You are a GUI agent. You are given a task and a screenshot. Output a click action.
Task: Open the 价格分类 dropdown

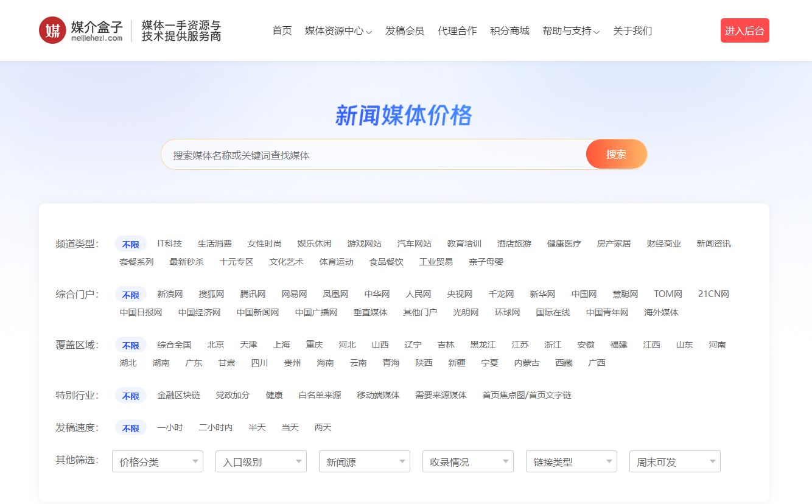[x=158, y=461]
